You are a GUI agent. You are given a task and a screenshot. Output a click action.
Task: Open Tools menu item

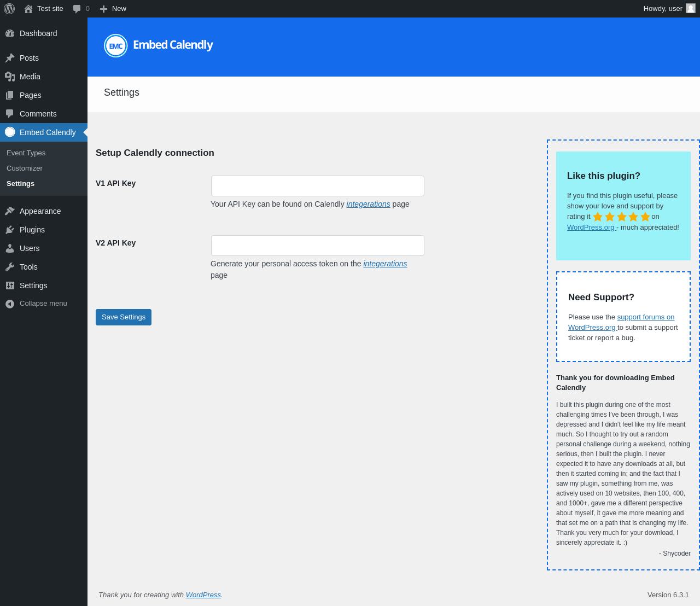(x=44, y=267)
